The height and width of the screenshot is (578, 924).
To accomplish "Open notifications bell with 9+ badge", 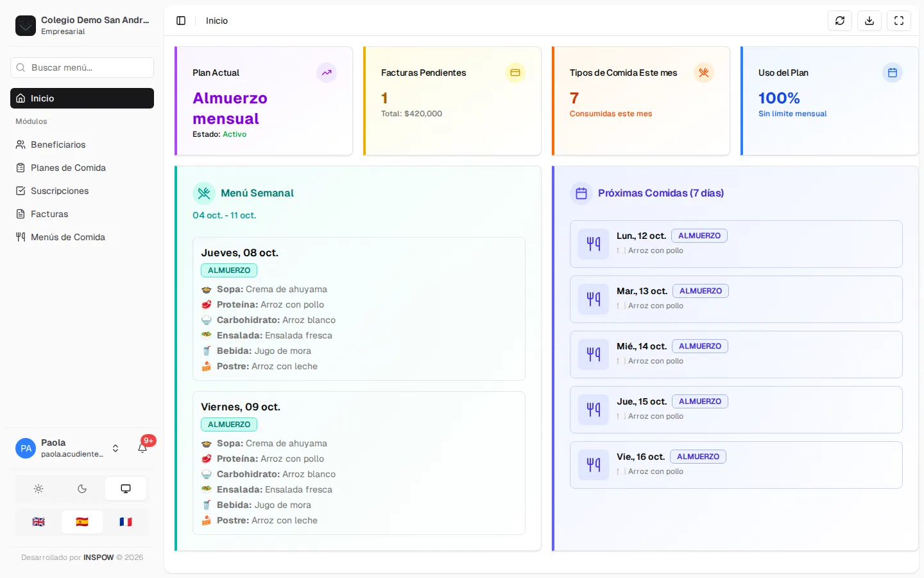I will 142,448.
